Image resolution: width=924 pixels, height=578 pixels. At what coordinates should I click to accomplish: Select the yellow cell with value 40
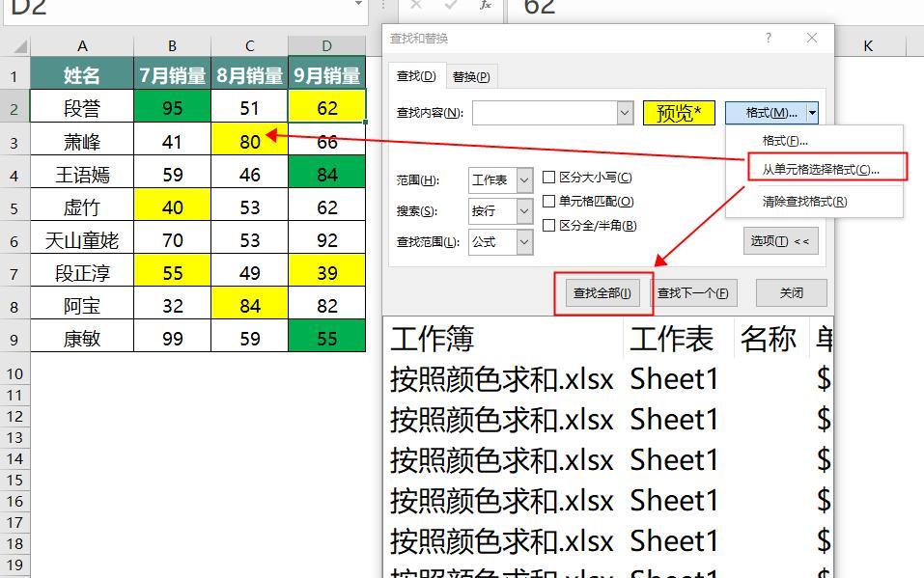pyautogui.click(x=172, y=206)
